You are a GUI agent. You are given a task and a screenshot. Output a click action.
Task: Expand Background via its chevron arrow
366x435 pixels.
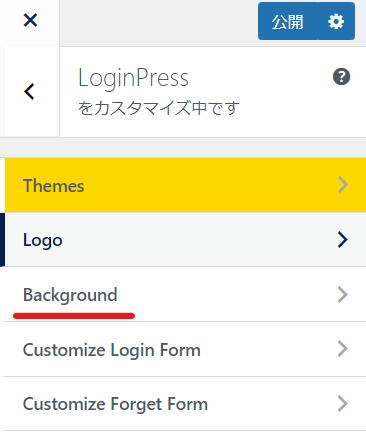tap(343, 295)
